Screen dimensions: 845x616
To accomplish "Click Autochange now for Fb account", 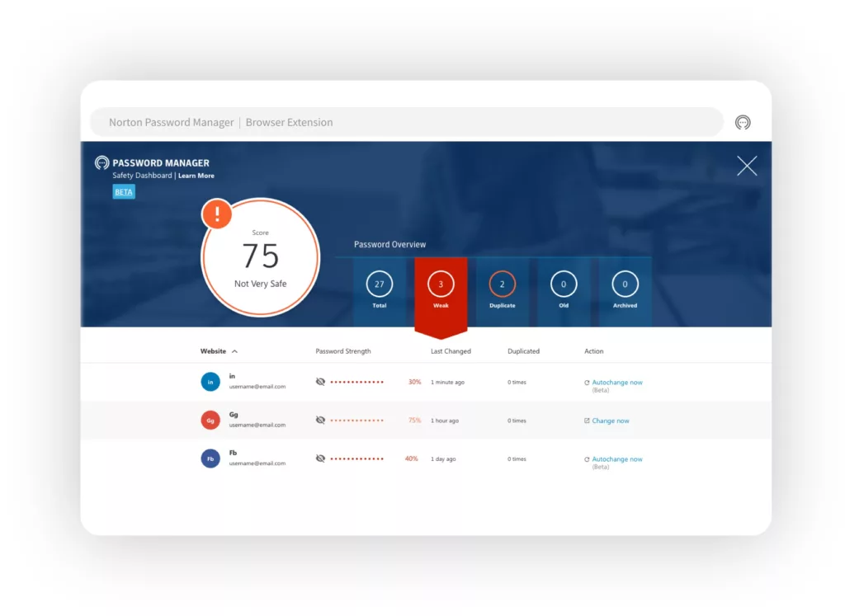I will (617, 458).
